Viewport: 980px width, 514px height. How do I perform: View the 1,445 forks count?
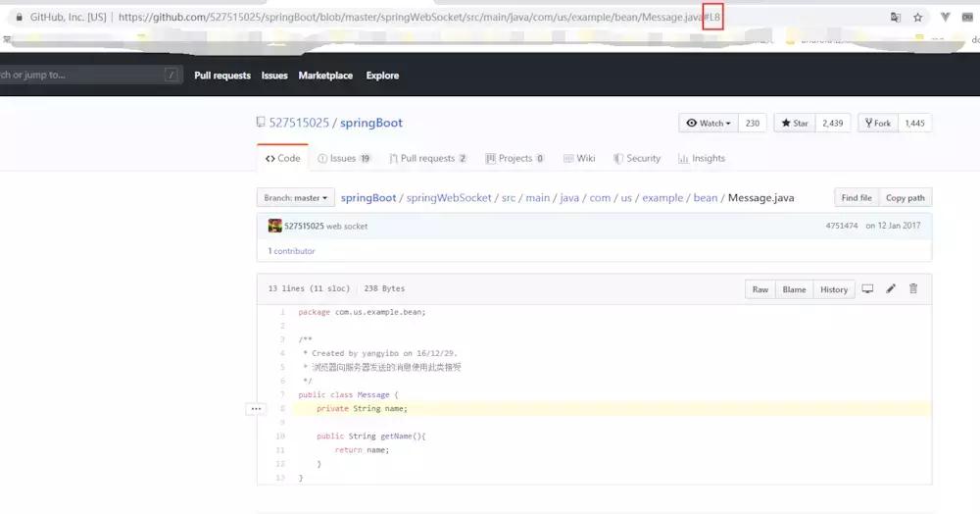(x=915, y=124)
